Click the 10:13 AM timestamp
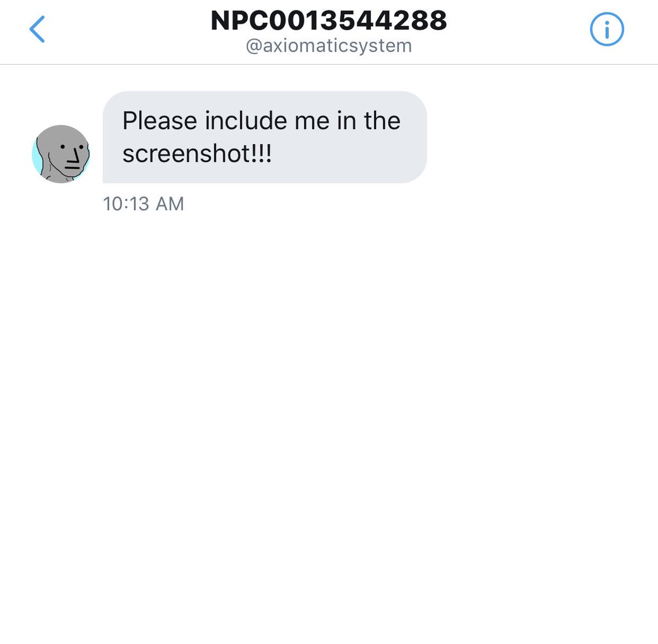 pos(144,204)
